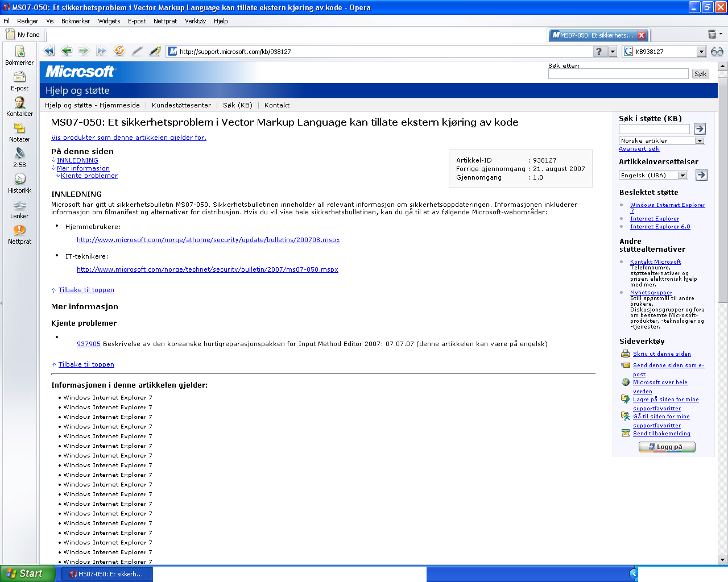Open the Hjelp menu
The width and height of the screenshot is (728, 582).
tap(221, 21)
